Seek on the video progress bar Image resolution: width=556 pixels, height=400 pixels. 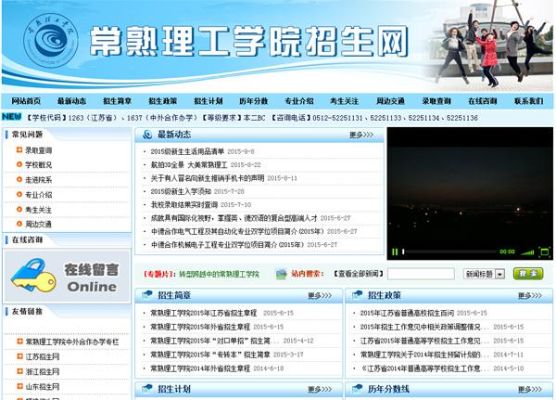[449, 252]
